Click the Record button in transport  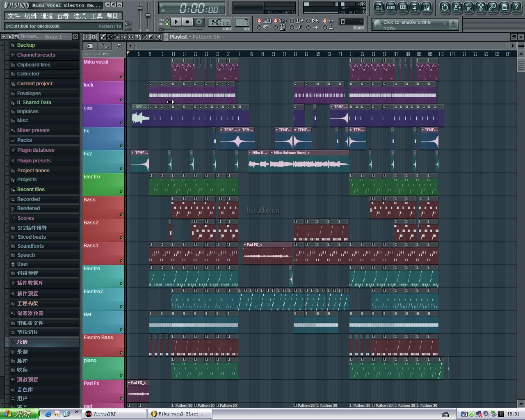(199, 22)
